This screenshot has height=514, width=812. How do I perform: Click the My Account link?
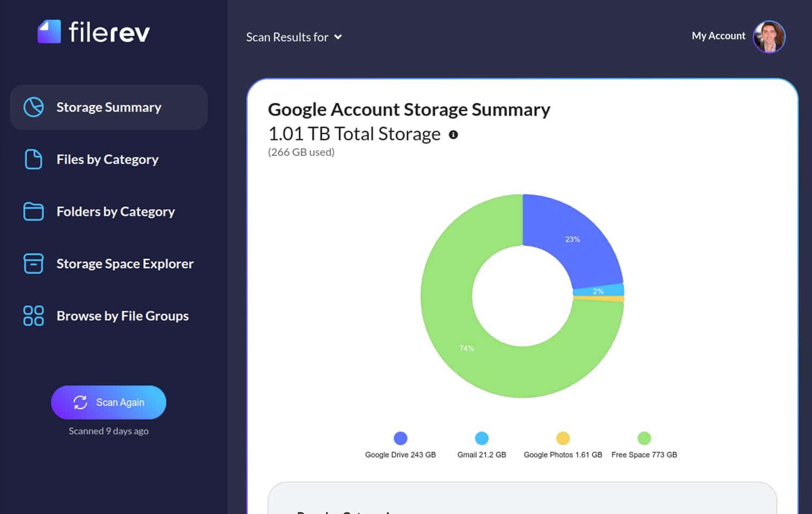(x=718, y=35)
